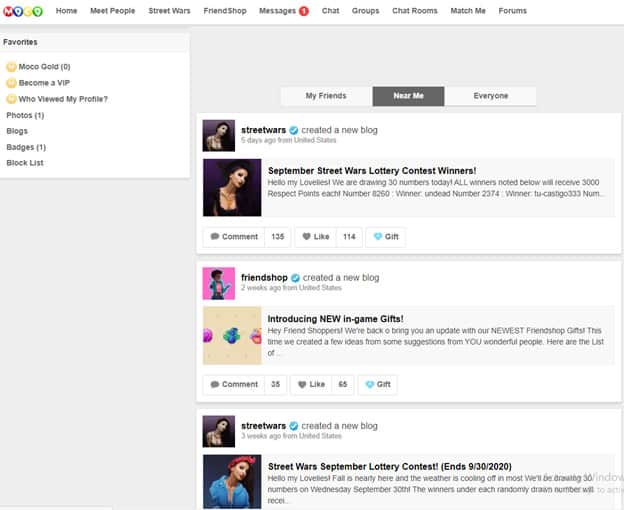Open Introducing NEW in-game Gifts! title
Screen dimensions: 624x510
coord(335,319)
